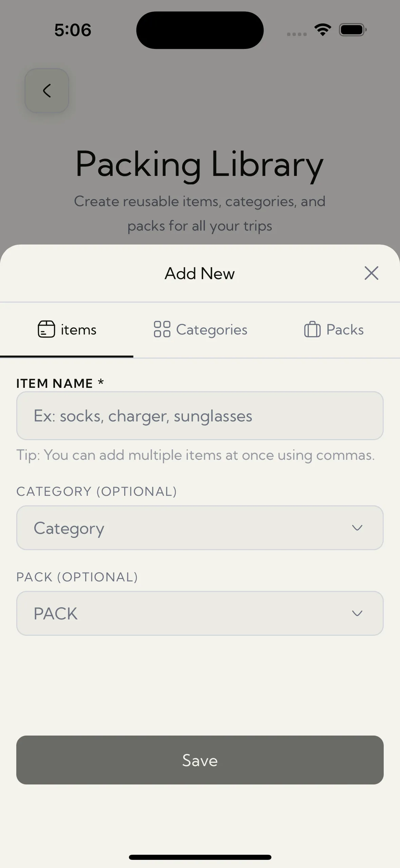
Task: Click the Categories grid icon
Action: pyautogui.click(x=162, y=329)
